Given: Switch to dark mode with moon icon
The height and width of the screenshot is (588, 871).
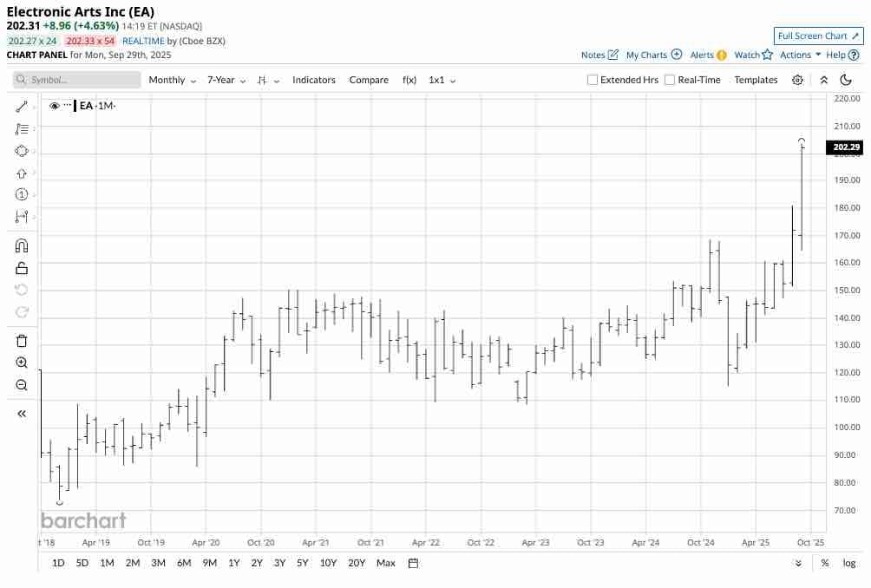Looking at the screenshot, I should [846, 80].
